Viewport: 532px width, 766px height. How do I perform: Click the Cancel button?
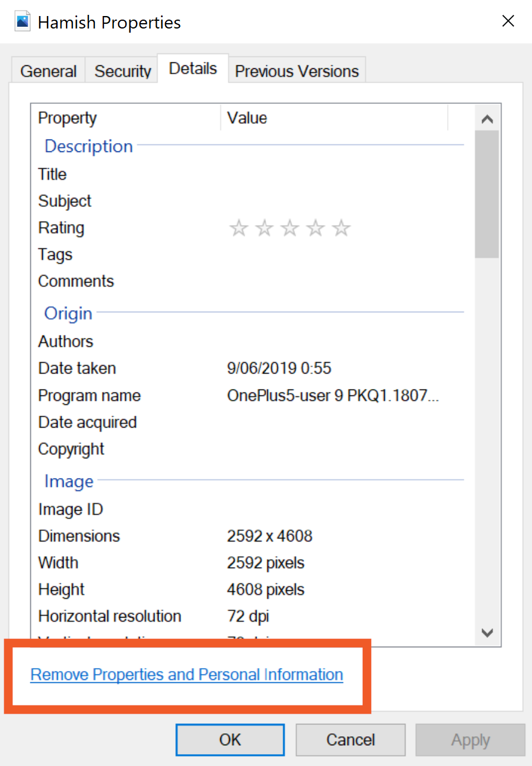[x=350, y=740]
